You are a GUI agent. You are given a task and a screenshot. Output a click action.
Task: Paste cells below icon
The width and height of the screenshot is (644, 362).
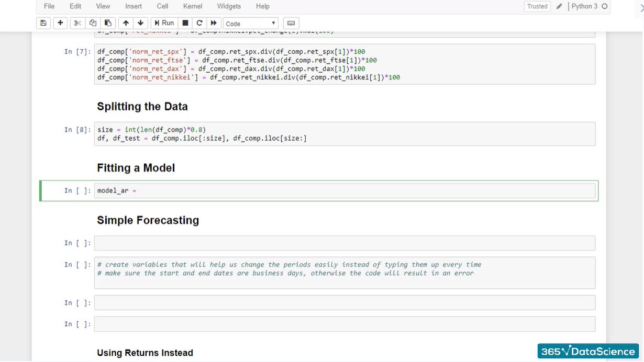click(108, 23)
